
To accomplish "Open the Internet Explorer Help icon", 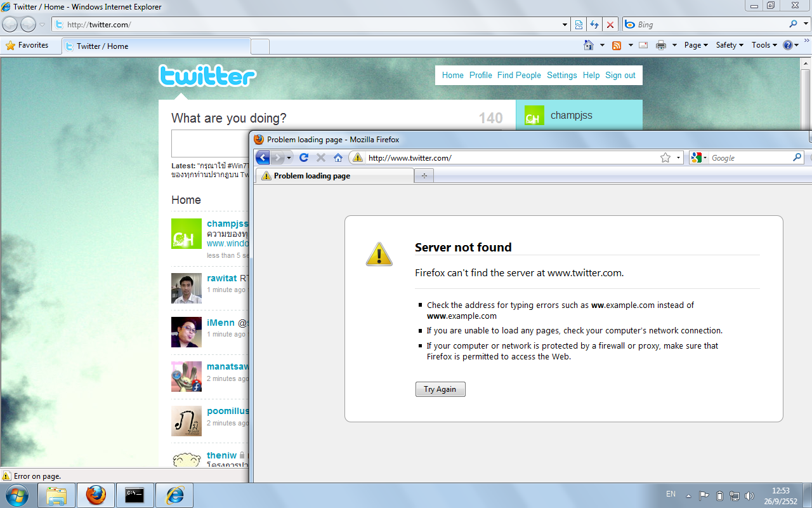I will pos(788,45).
